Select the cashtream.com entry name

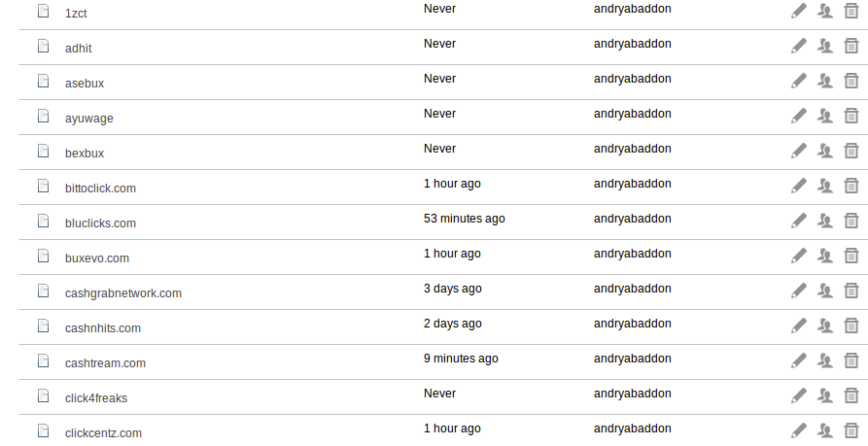point(105,363)
